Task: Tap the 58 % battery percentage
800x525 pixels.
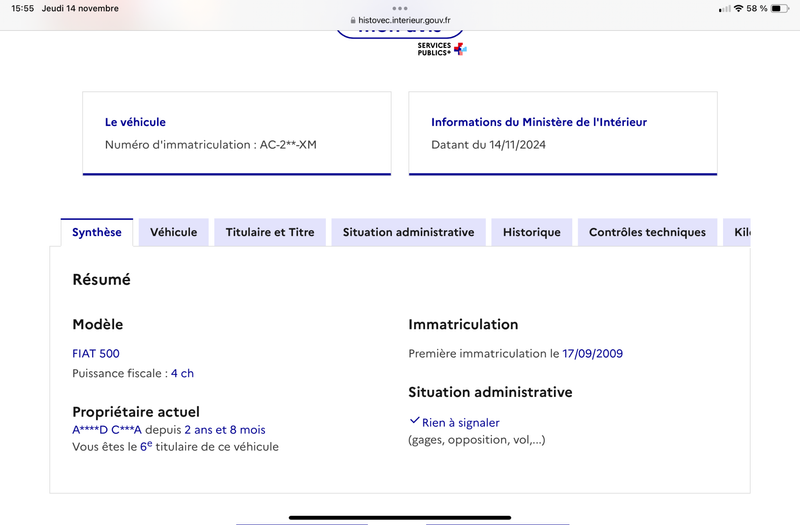Action: click(x=757, y=9)
